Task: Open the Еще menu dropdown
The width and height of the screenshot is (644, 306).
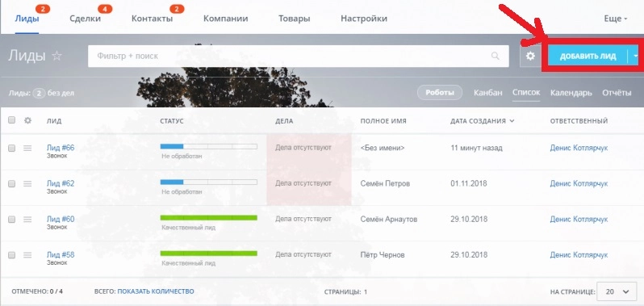Action: [x=615, y=19]
